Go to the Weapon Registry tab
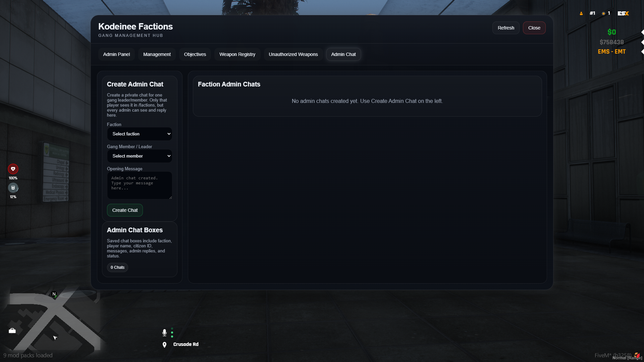Viewport: 644px width, 362px height. [x=237, y=54]
